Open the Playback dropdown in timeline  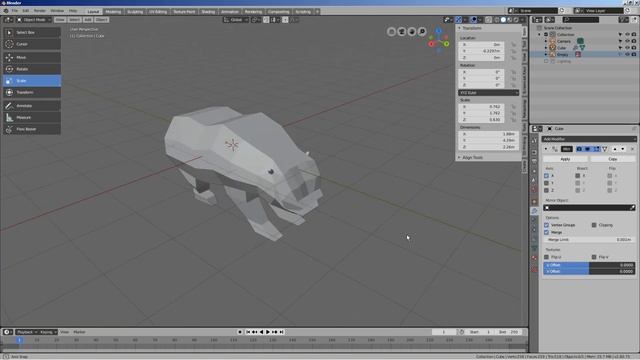27,332
